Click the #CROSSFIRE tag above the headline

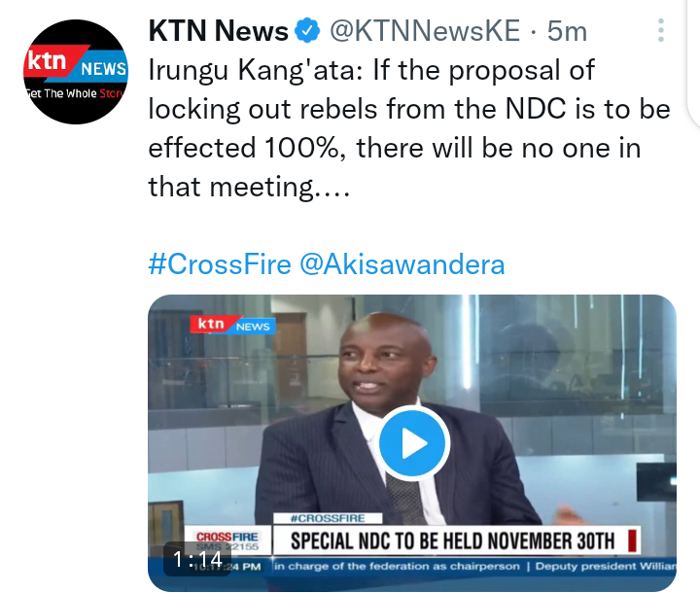pyautogui.click(x=328, y=518)
